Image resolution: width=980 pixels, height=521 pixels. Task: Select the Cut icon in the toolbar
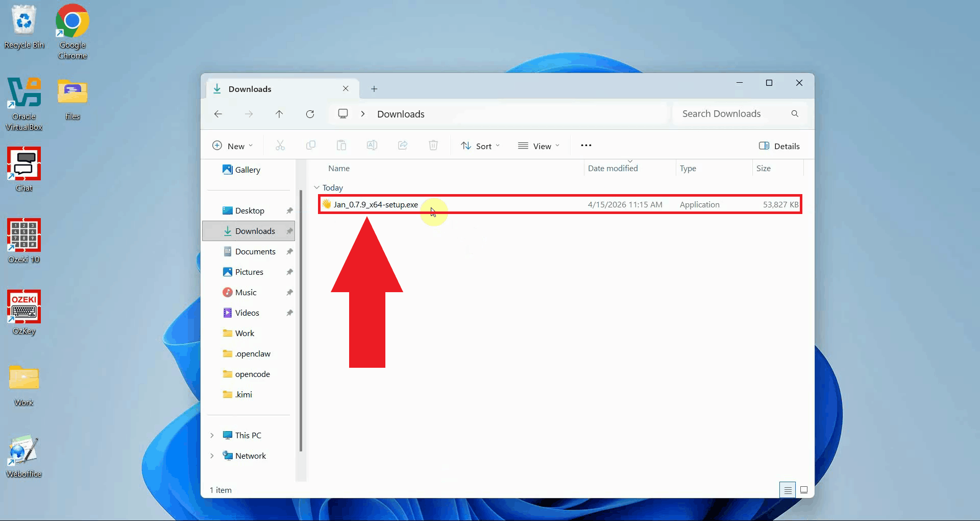280,145
